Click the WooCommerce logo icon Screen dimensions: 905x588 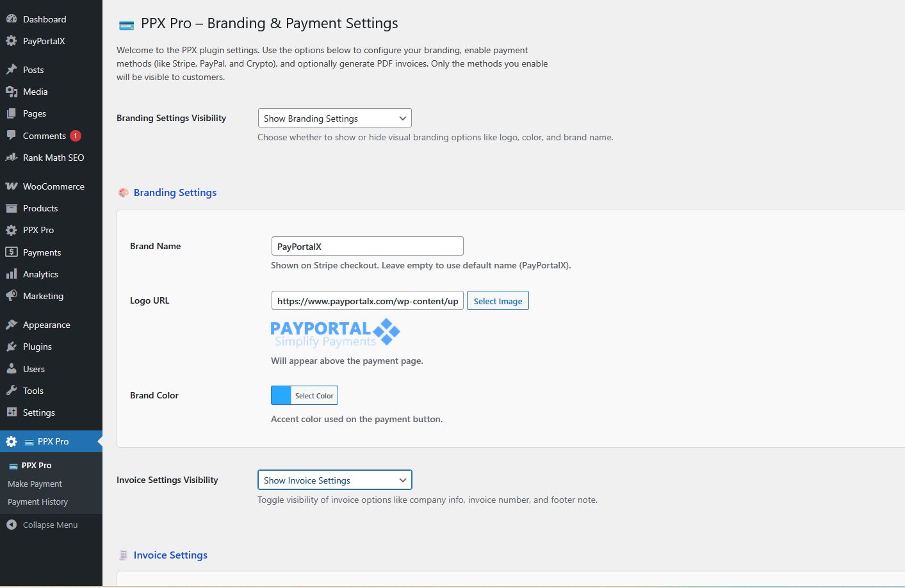click(12, 186)
